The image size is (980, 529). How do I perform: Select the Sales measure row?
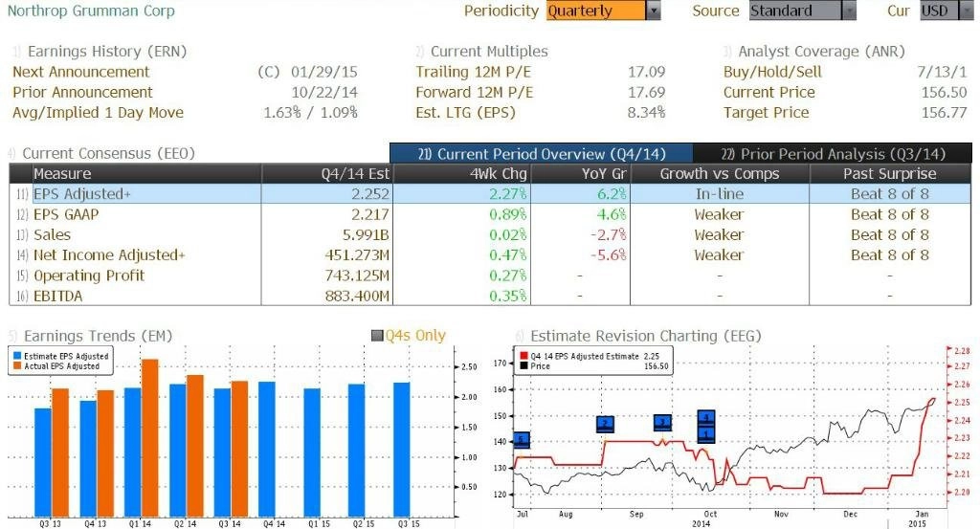[490, 234]
